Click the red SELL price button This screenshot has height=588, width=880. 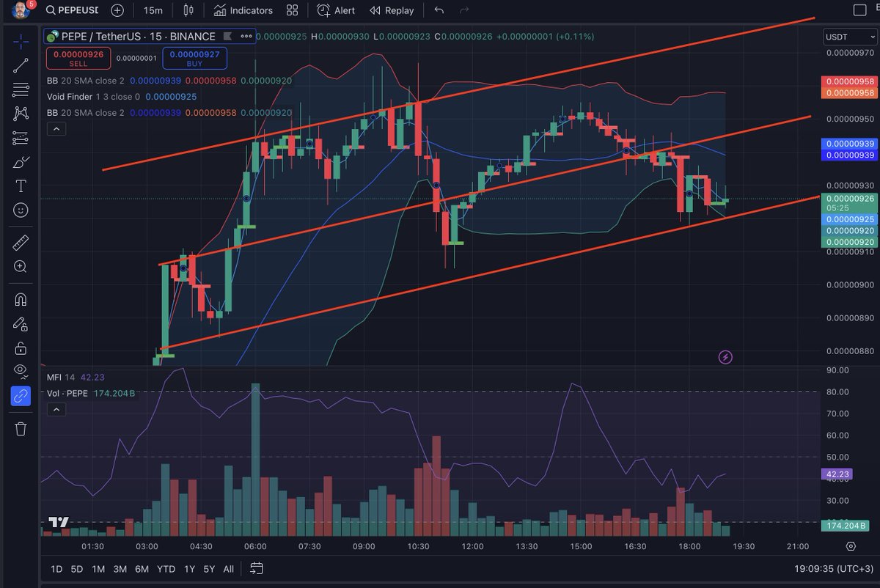point(78,58)
